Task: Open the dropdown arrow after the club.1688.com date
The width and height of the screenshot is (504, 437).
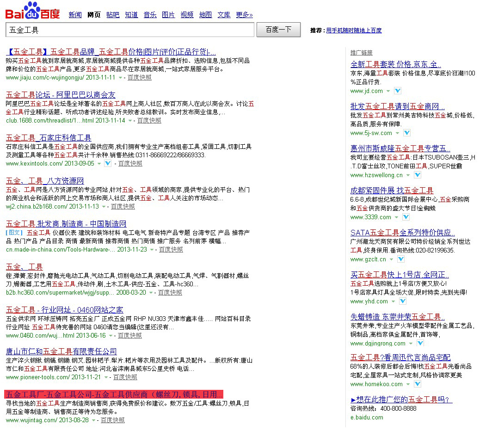Action: [130, 121]
